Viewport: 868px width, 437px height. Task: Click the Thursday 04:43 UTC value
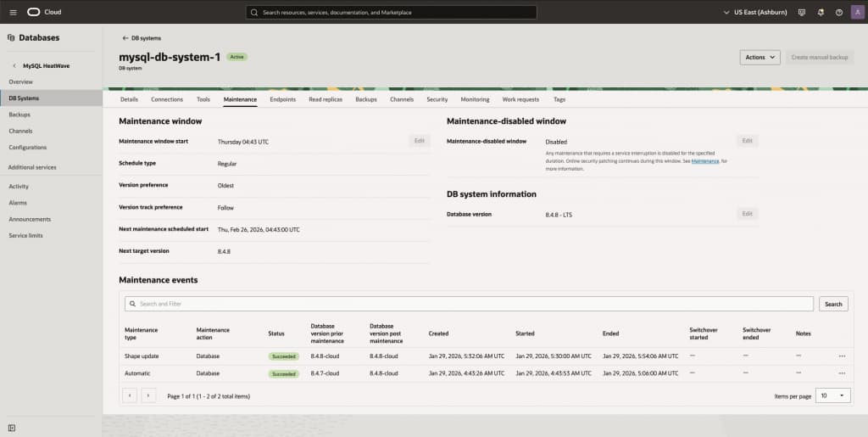(243, 142)
